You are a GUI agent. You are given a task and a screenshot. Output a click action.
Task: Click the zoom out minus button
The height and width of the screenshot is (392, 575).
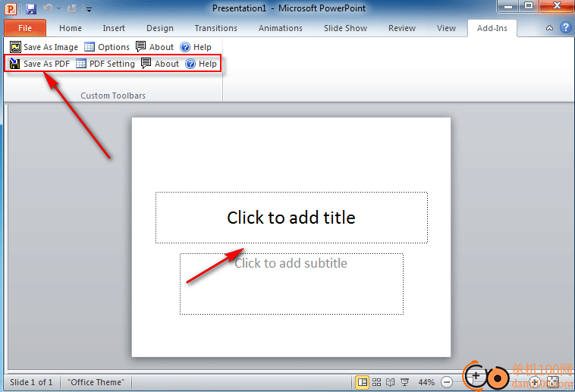447,382
